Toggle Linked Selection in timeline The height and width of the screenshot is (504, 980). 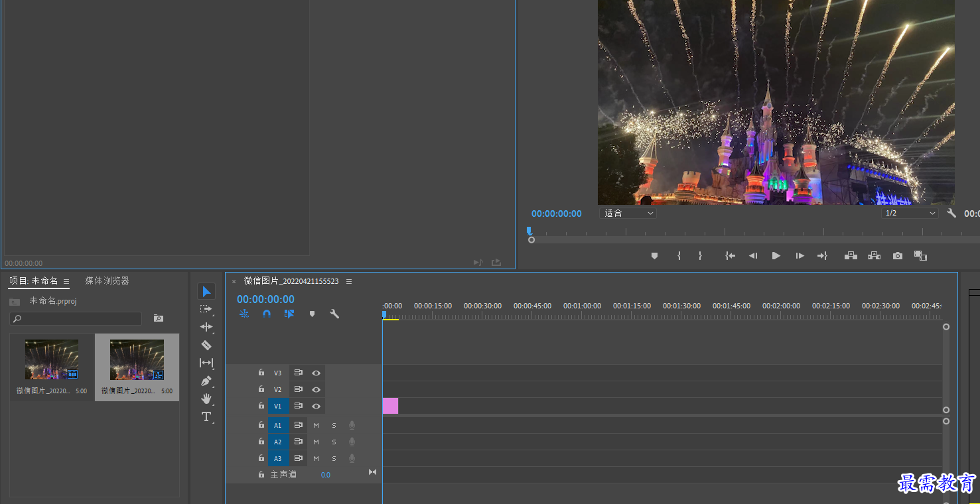[289, 314]
